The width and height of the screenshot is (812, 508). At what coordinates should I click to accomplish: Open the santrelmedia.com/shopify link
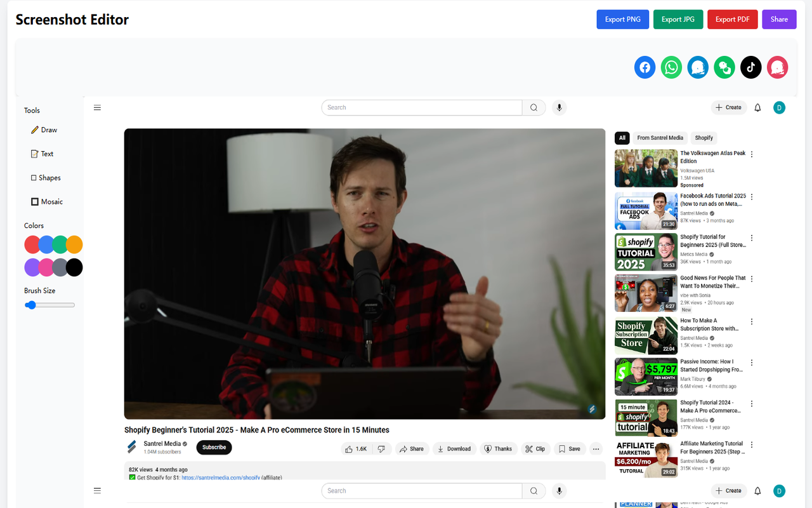coord(221,478)
